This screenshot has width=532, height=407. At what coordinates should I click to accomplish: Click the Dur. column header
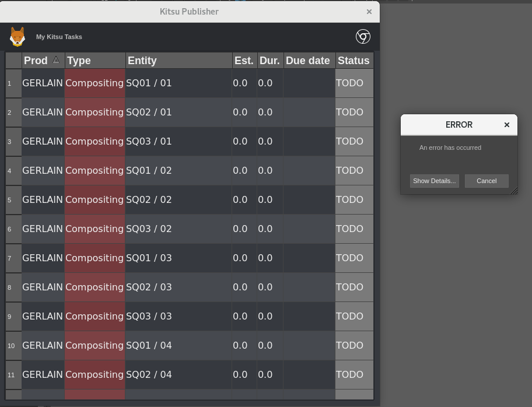269,60
